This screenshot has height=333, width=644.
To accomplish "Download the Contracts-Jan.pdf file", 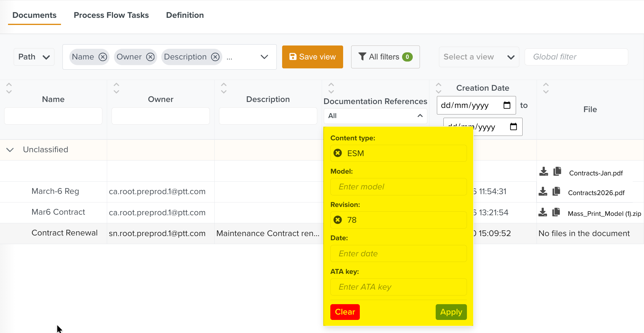I will click(x=543, y=172).
